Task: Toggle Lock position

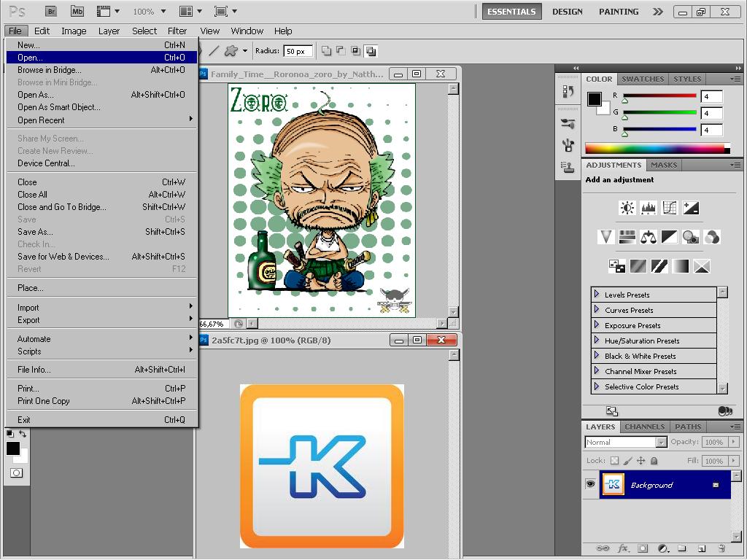Action: click(x=640, y=461)
